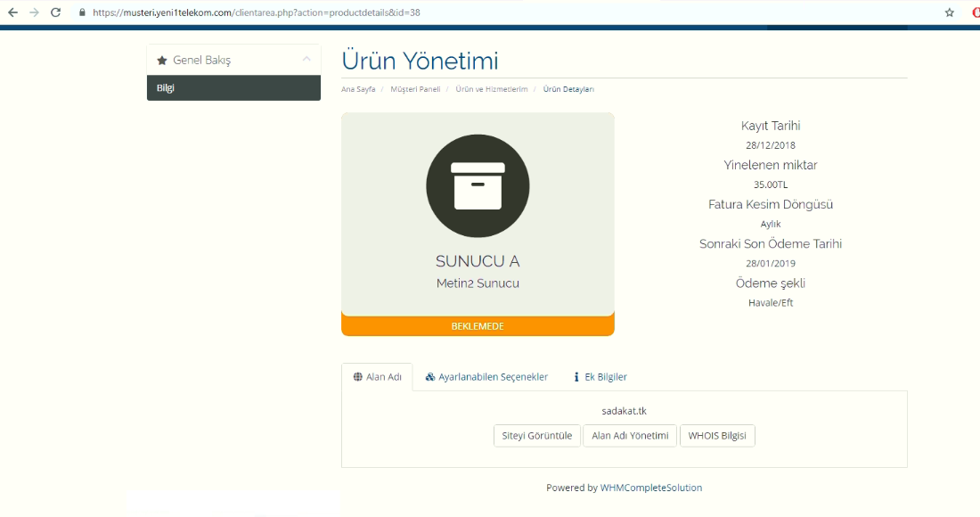Screen dimensions: 980x517
Task: Click the Yinelenen miktar label
Action: point(770,165)
